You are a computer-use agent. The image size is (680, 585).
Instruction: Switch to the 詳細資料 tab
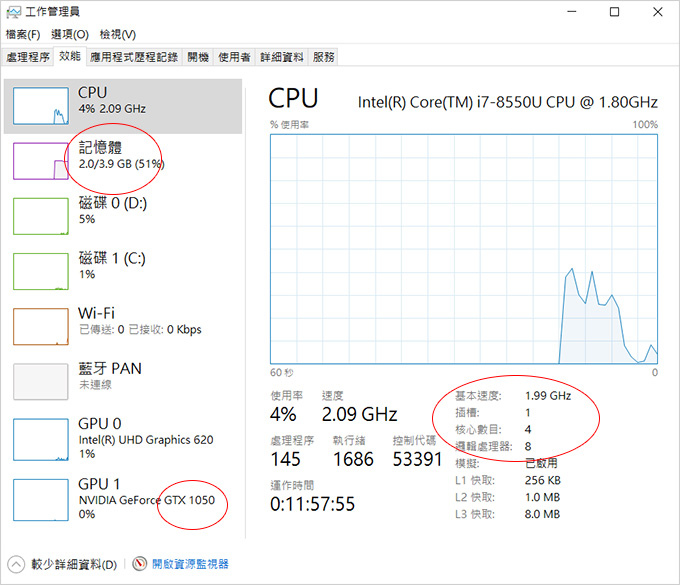[x=281, y=57]
